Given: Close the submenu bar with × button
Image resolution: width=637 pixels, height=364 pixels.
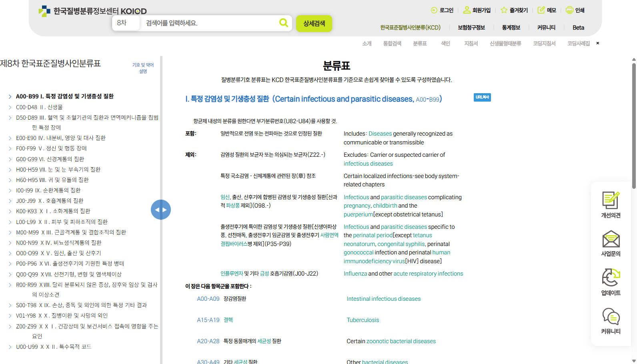Looking at the screenshot, I should click(x=598, y=43).
